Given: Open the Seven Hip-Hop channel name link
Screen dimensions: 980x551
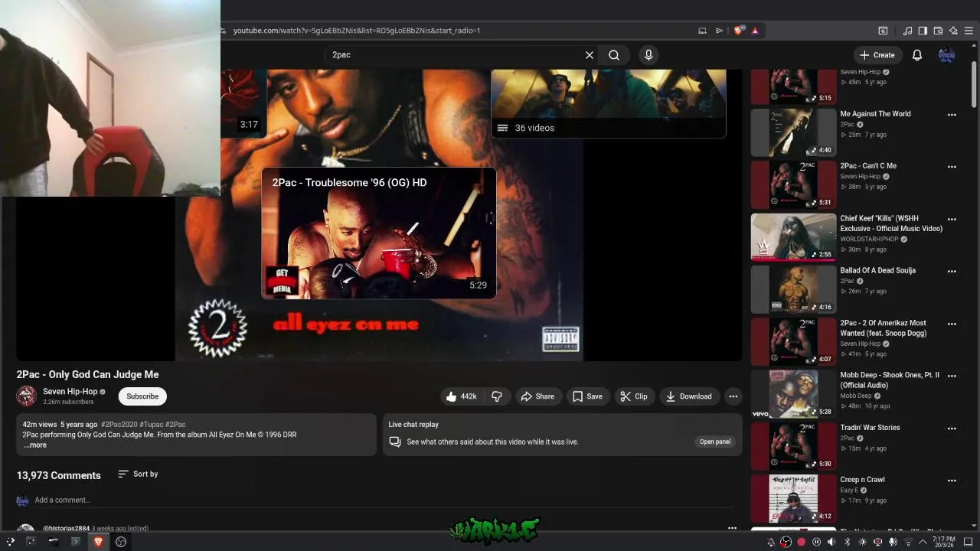Looking at the screenshot, I should pyautogui.click(x=70, y=392).
